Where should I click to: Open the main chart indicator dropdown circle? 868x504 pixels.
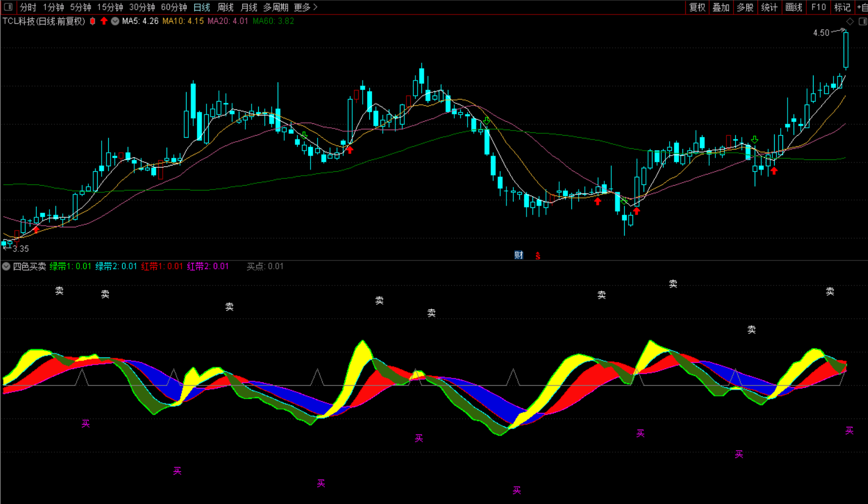[x=115, y=21]
